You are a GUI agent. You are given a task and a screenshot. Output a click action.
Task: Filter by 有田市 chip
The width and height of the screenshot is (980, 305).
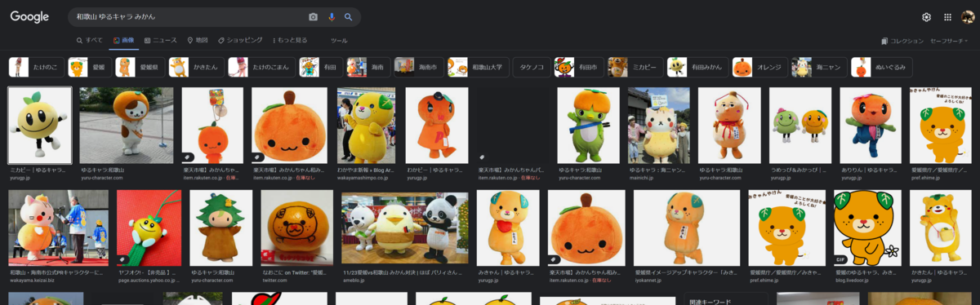[x=578, y=67]
